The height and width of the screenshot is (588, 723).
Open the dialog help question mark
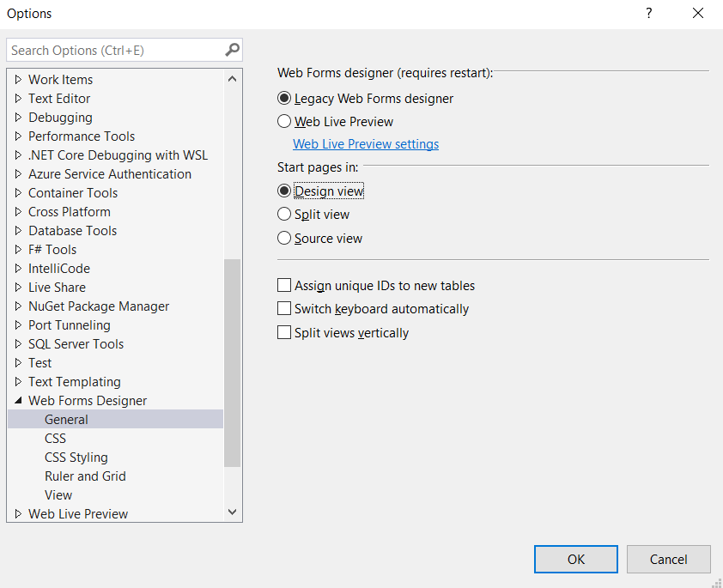pos(648,14)
